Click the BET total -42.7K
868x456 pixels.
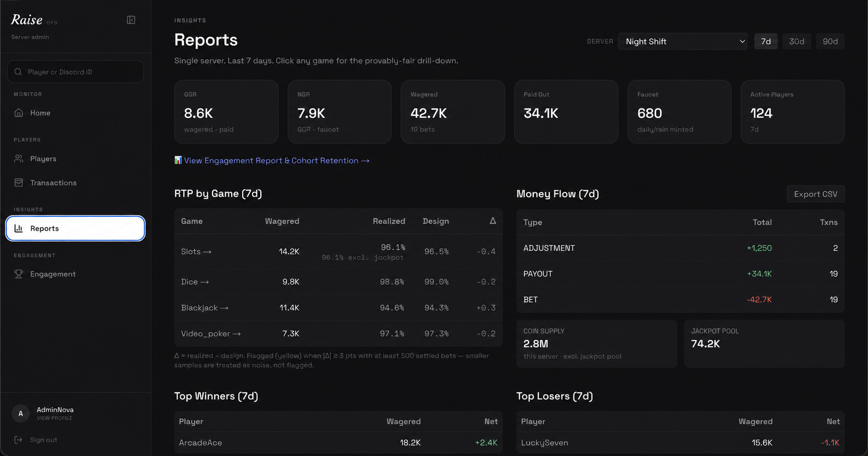759,299
